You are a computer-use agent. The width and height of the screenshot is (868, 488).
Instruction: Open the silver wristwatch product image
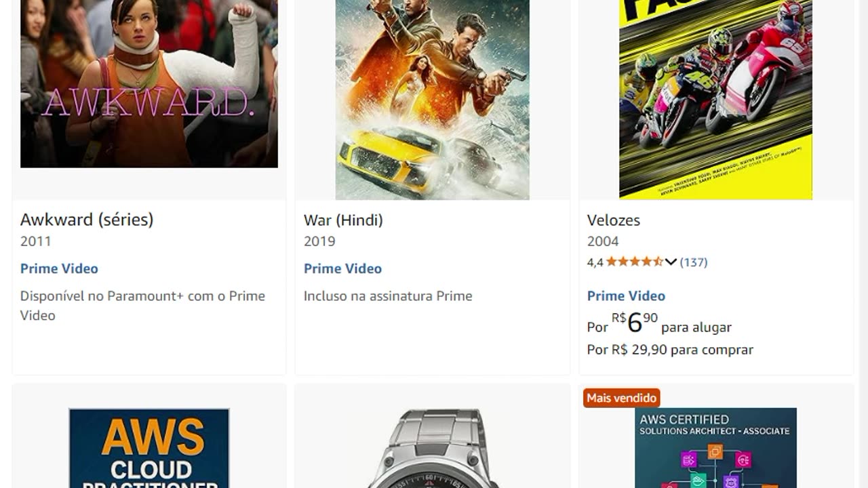point(433,448)
